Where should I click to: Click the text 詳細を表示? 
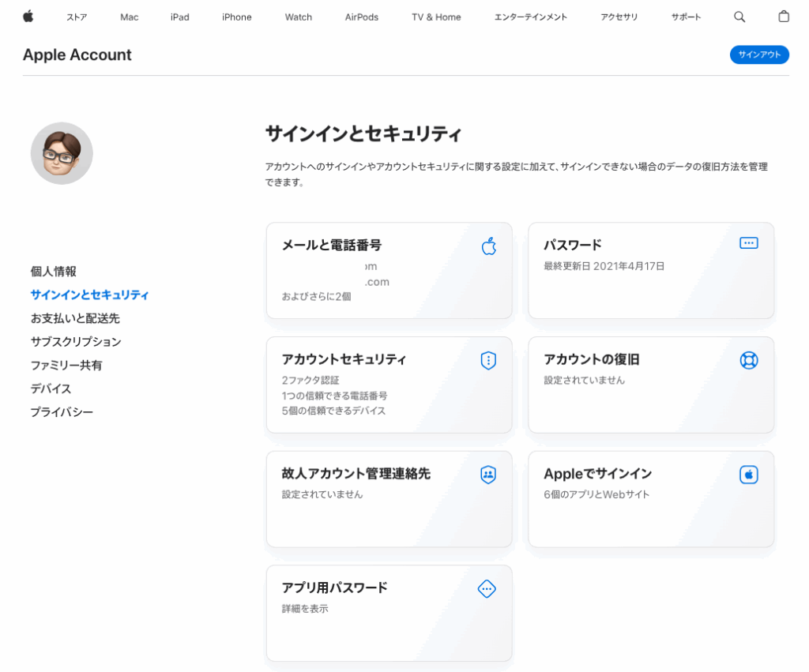(x=305, y=609)
